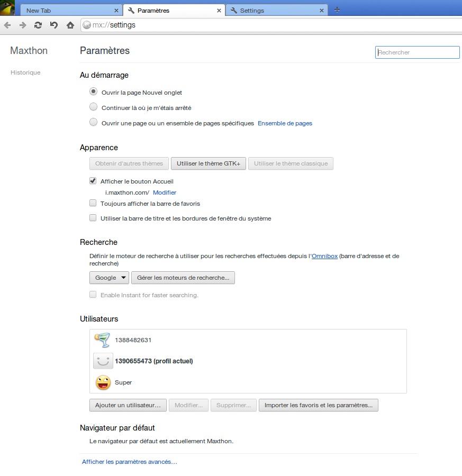Click the Supprimer… user button

[233, 405]
